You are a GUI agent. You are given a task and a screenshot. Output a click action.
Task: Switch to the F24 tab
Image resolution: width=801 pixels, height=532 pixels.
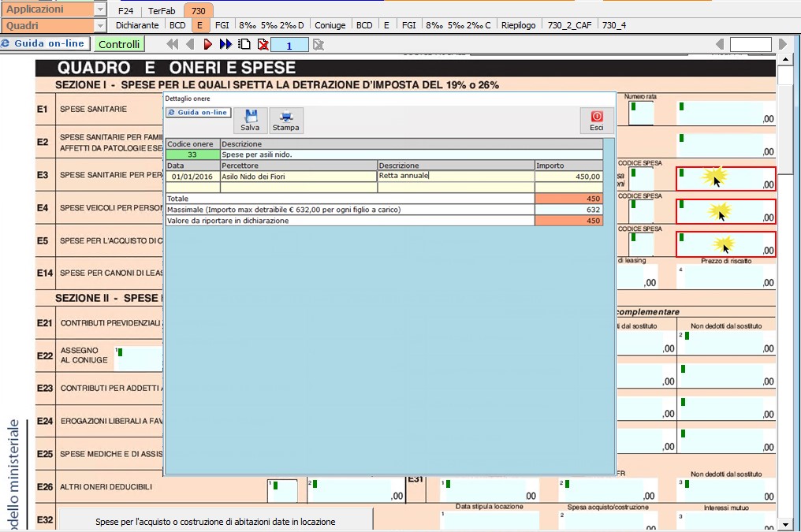click(x=125, y=11)
